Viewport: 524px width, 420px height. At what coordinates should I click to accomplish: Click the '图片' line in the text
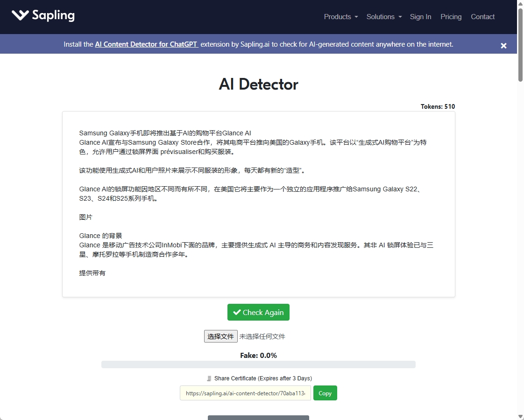85,217
